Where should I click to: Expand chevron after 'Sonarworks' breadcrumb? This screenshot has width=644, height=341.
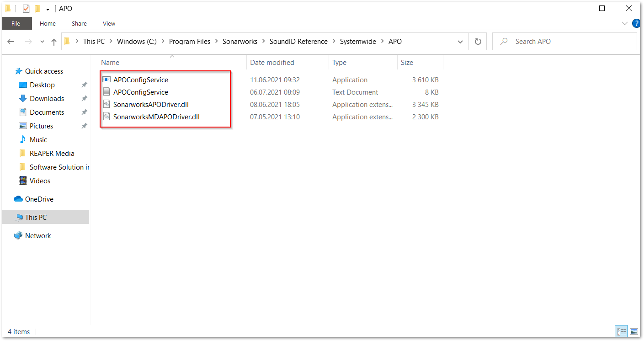point(263,42)
